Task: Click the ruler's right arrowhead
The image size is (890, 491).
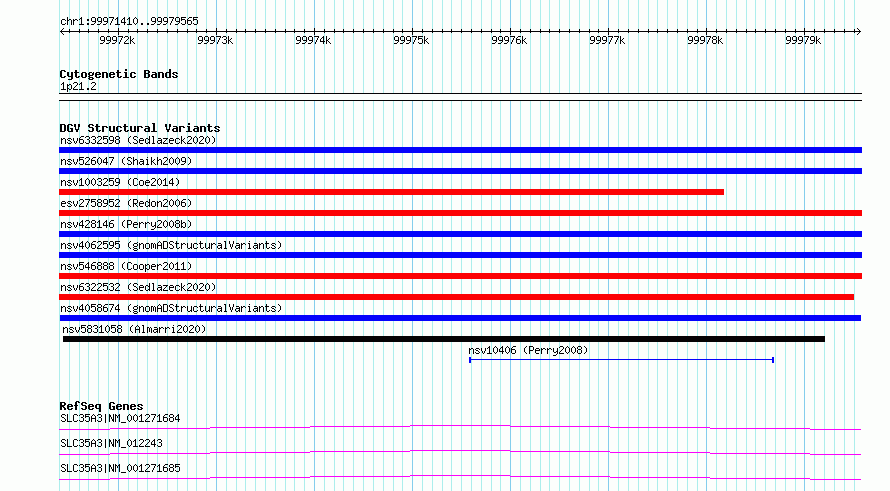Action: pyautogui.click(x=859, y=32)
